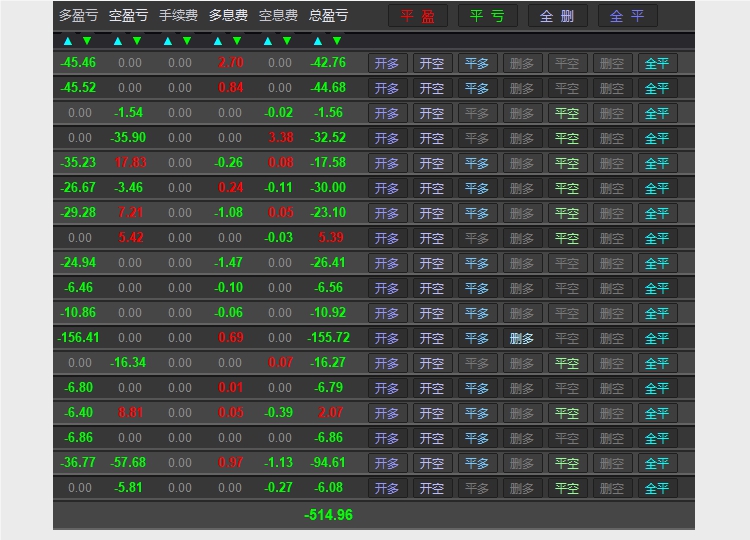Click 全平 in the -44.68 row

(657, 88)
